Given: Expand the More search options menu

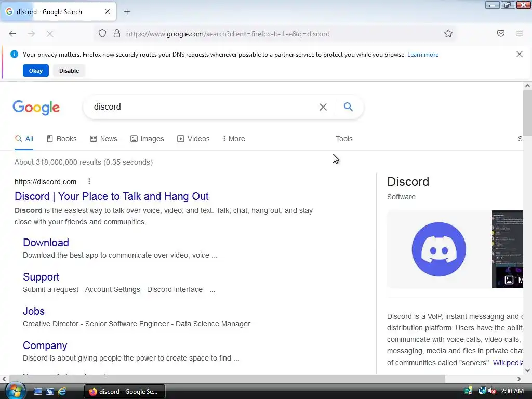Looking at the screenshot, I should (234, 139).
